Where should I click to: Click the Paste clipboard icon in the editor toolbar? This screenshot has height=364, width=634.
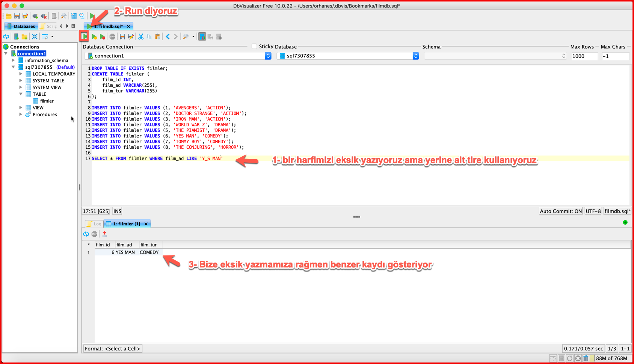(x=157, y=37)
